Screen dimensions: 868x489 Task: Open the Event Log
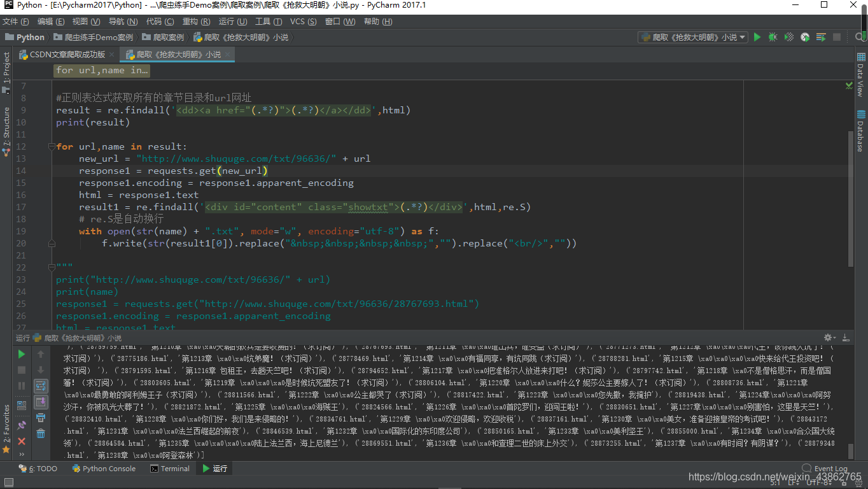tap(825, 469)
